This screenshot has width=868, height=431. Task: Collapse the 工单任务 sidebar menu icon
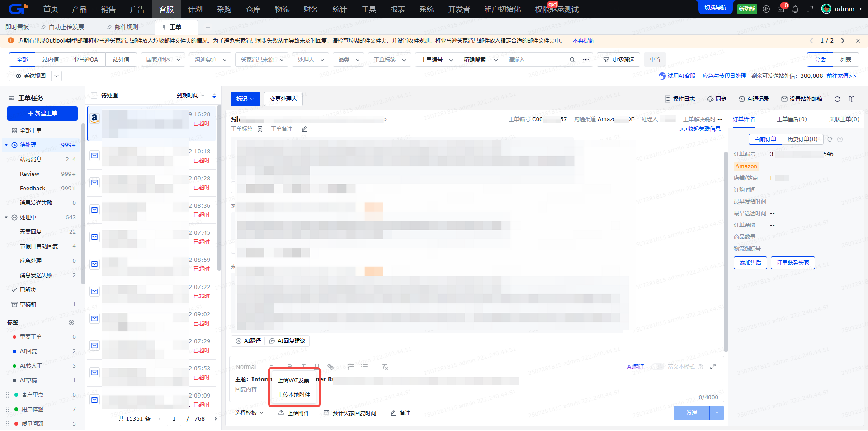[12, 98]
